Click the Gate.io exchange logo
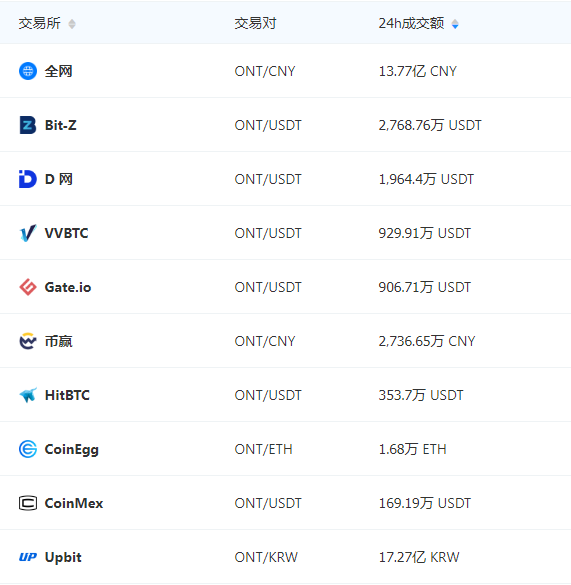This screenshot has height=585, width=571. tap(28, 287)
